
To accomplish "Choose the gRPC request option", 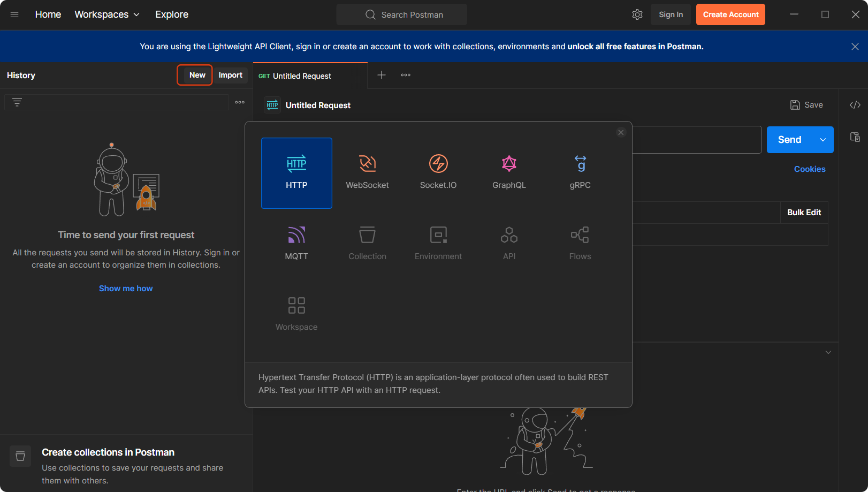I will (x=580, y=173).
